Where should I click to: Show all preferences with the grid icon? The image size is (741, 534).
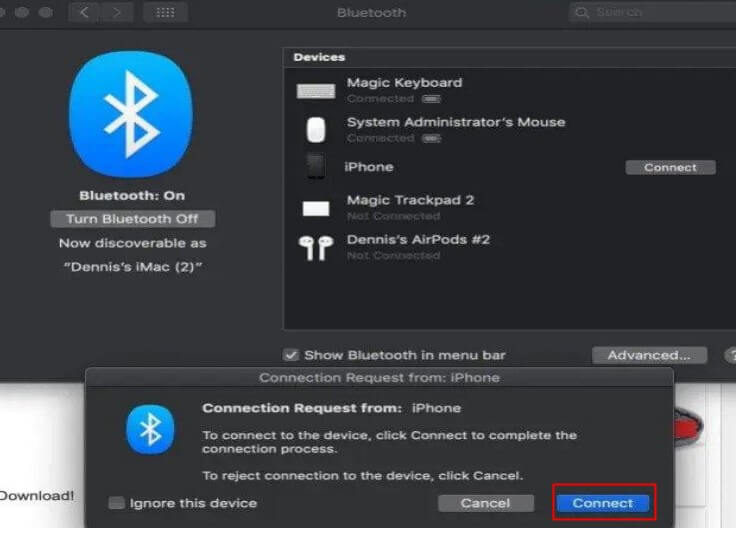pyautogui.click(x=165, y=12)
